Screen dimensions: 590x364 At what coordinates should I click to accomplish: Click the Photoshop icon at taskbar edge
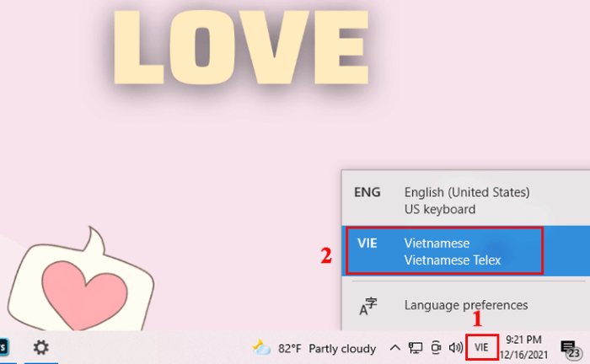[3, 347]
